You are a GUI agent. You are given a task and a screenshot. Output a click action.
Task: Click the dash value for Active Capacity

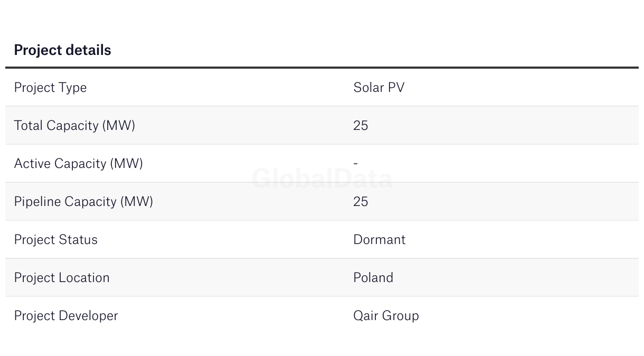(x=356, y=164)
